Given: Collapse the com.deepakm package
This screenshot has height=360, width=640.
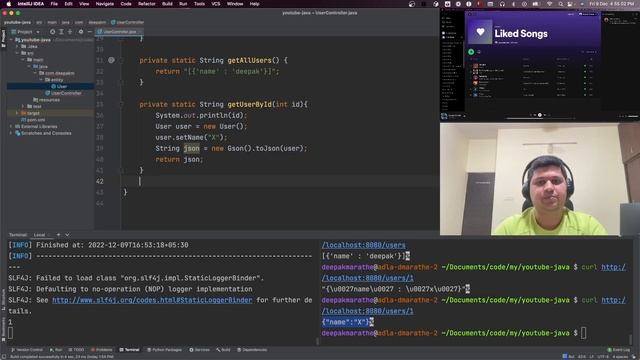Looking at the screenshot, I should [x=35, y=73].
